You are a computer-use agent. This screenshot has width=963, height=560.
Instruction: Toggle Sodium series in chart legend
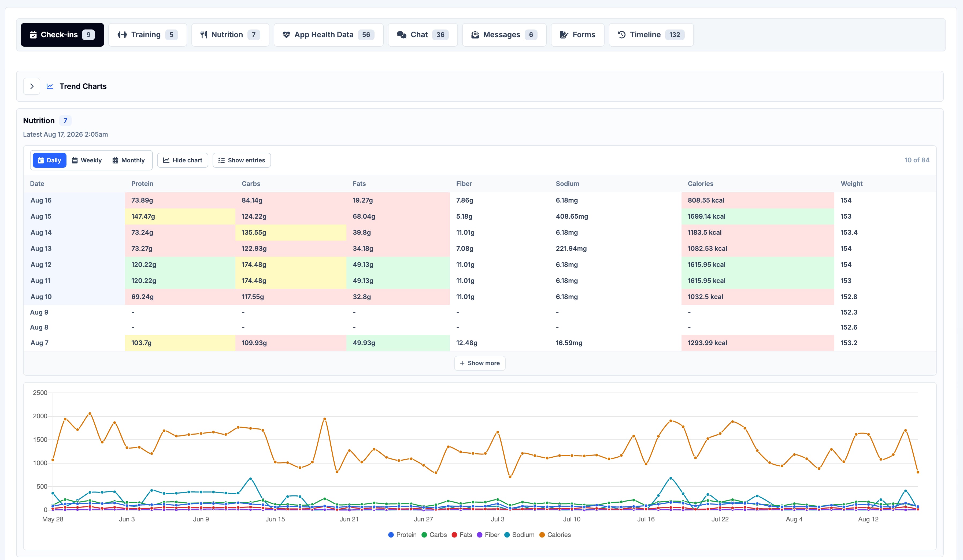pyautogui.click(x=519, y=535)
